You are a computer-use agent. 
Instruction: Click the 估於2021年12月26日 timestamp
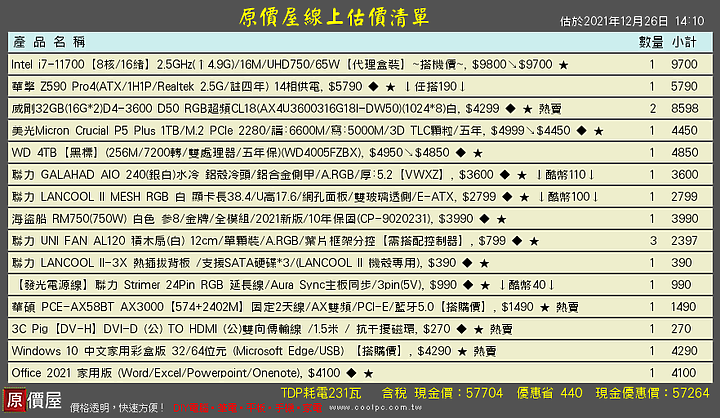click(632, 21)
